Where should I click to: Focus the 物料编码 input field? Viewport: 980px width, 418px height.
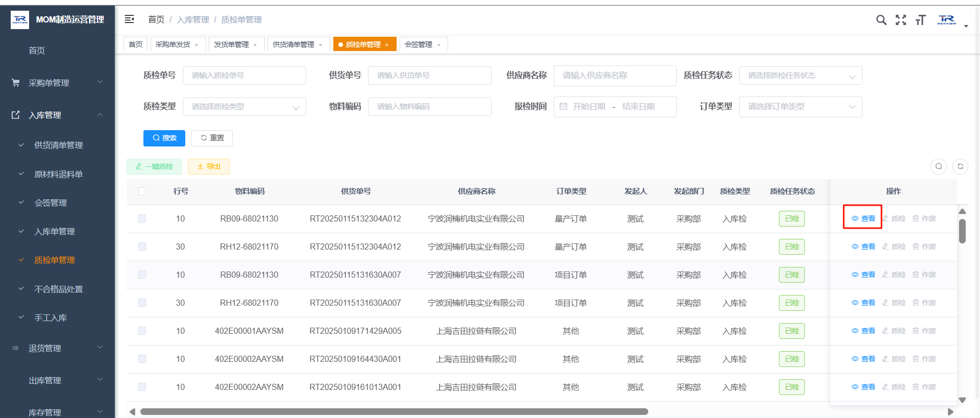pyautogui.click(x=430, y=107)
